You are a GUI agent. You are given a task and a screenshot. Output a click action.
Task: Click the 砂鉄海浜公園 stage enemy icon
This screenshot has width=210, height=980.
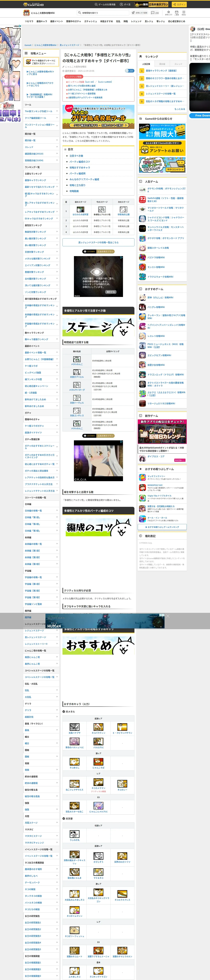coord(123,209)
